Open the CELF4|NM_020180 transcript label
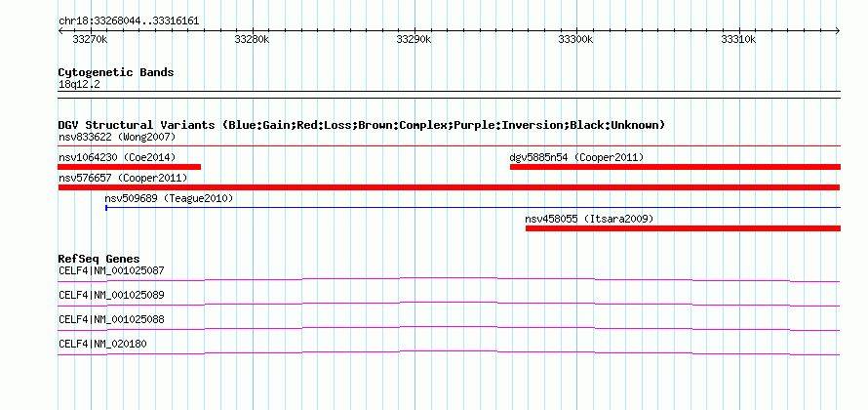 102,344
